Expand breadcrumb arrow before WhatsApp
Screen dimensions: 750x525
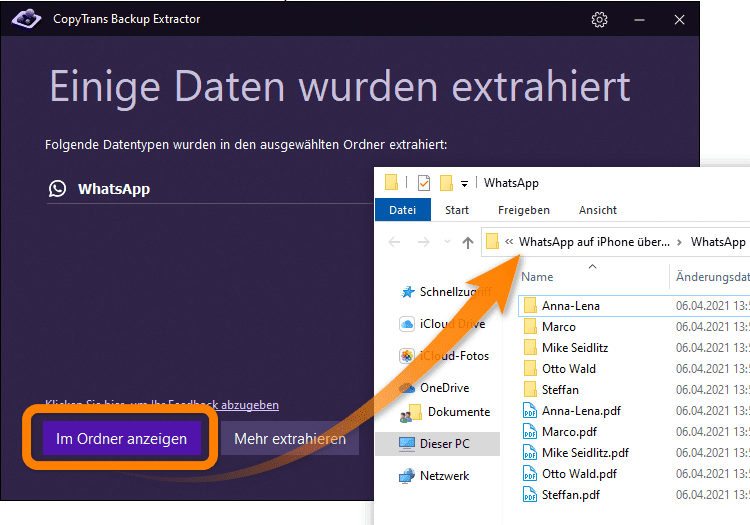[679, 242]
